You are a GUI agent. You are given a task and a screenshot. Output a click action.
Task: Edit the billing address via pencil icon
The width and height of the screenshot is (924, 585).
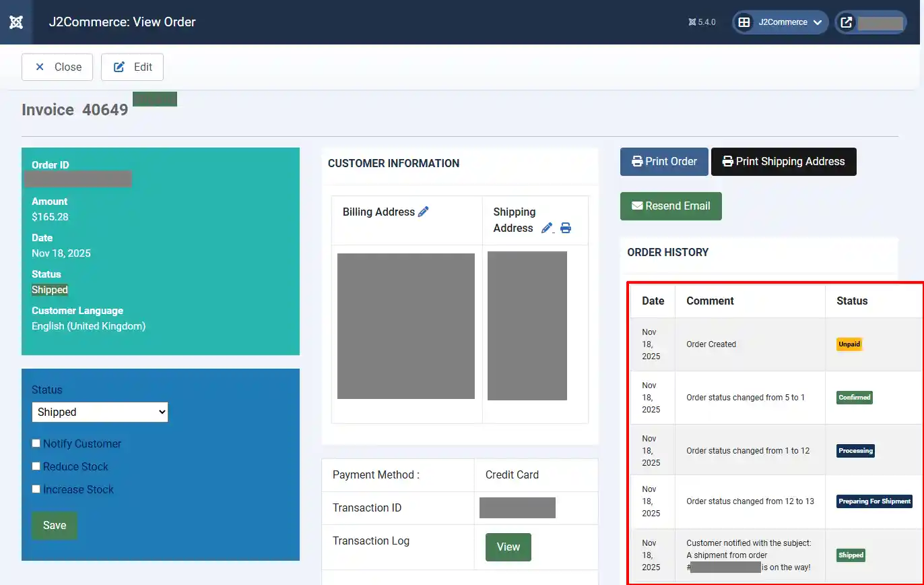pos(424,212)
